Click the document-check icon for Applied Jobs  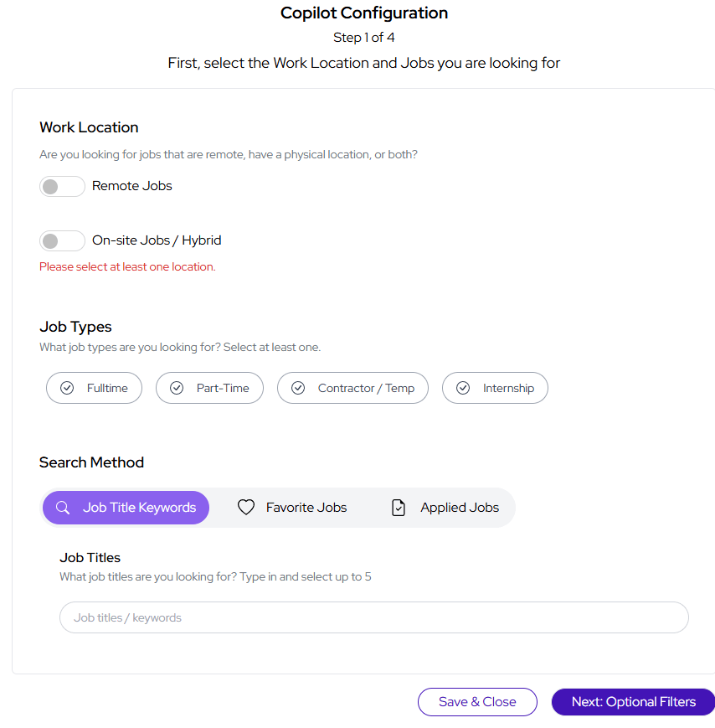click(x=399, y=508)
